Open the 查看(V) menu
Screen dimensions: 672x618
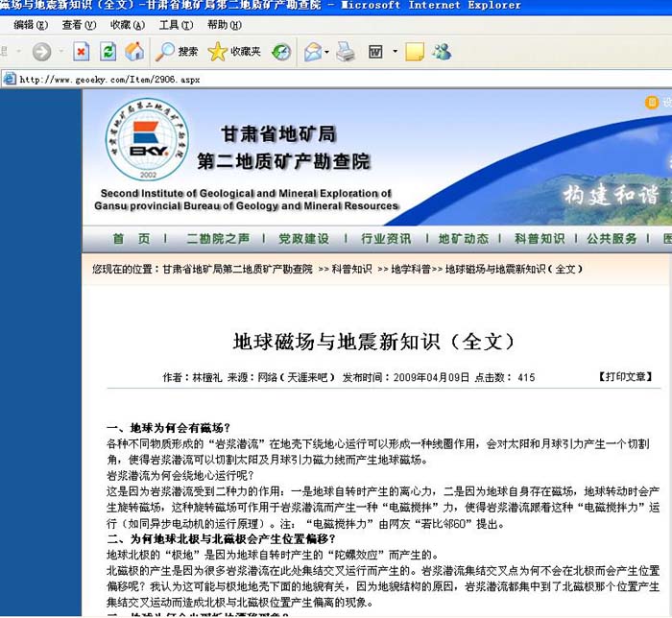click(x=78, y=24)
